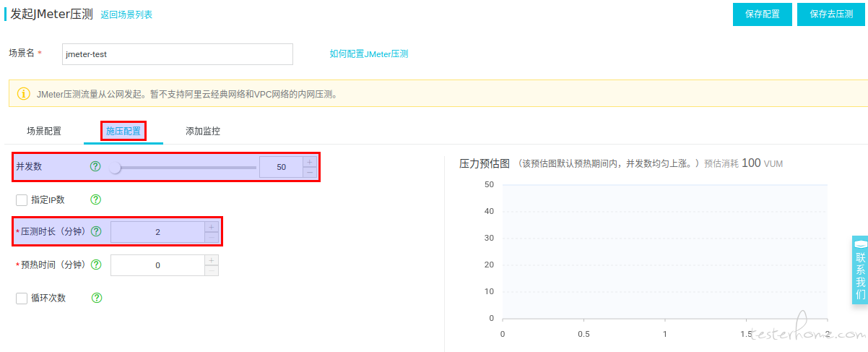Click the 并发数 slider handle

pyautogui.click(x=115, y=167)
